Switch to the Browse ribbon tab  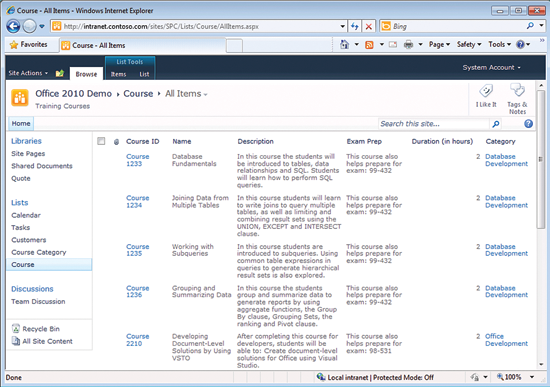[86, 74]
